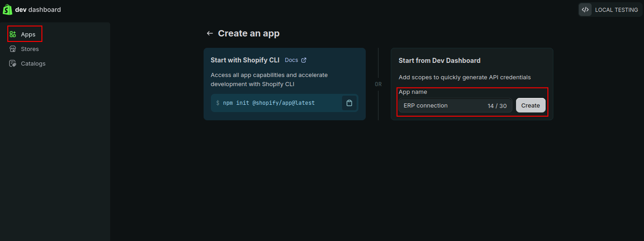Click the 14 / 30 character counter

[497, 106]
